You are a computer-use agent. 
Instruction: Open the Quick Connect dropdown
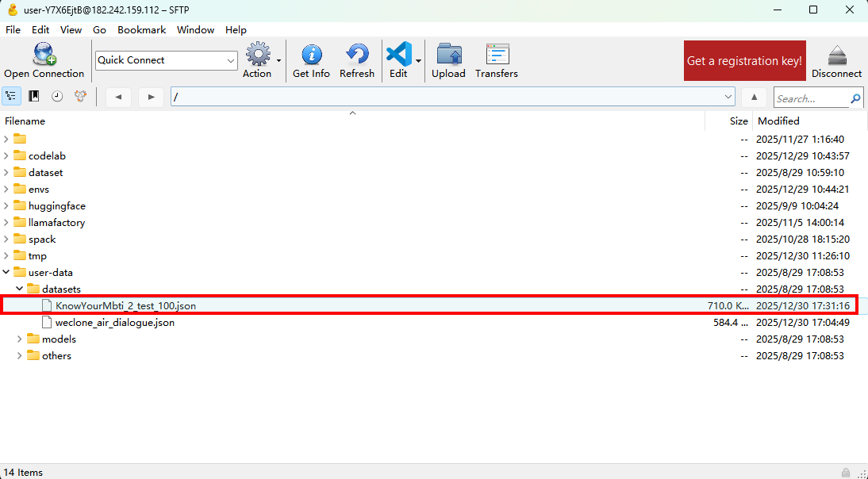pos(231,60)
